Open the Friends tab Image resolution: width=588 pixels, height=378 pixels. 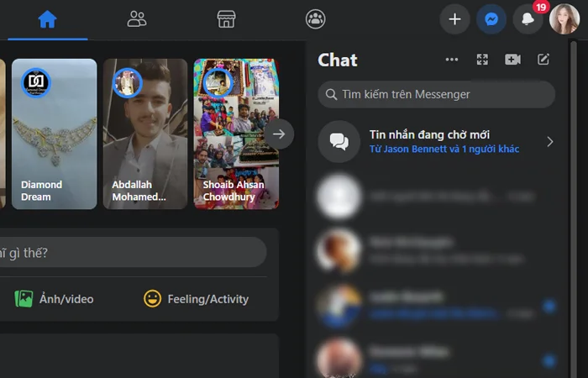tap(137, 19)
